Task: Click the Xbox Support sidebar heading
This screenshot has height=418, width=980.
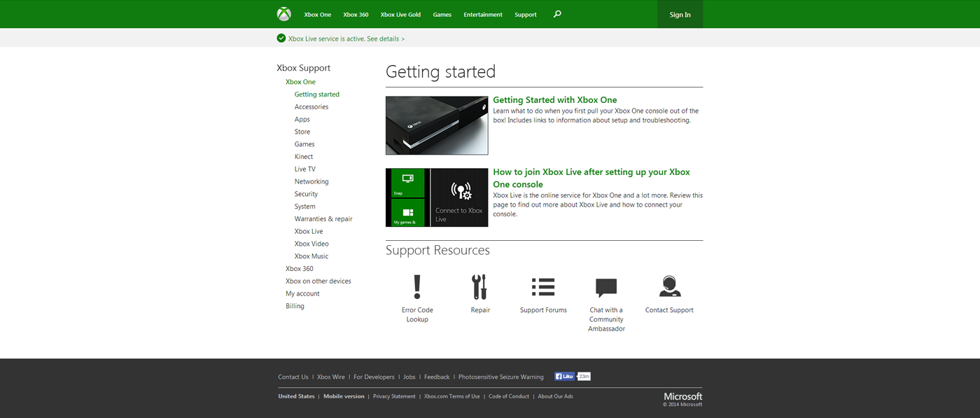Action: pos(304,68)
